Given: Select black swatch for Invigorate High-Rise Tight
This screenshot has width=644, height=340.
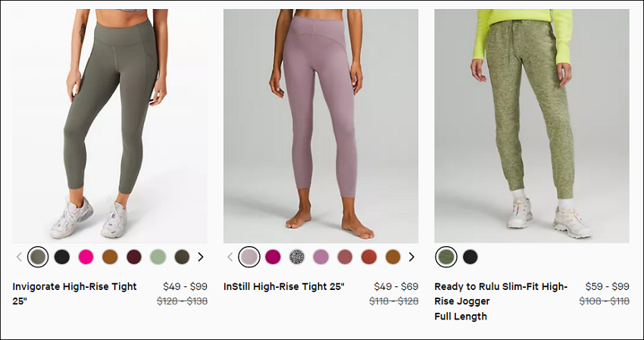Looking at the screenshot, I should tap(62, 257).
